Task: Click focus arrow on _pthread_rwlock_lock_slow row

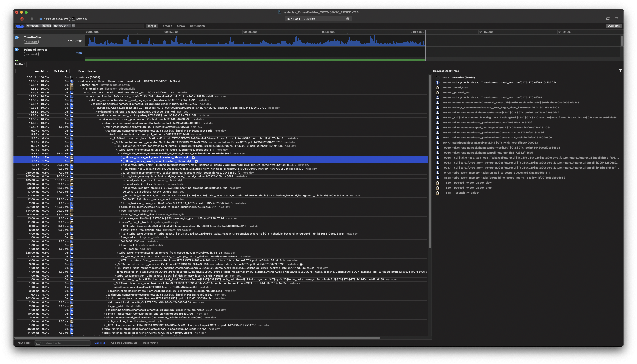Action: (x=193, y=158)
